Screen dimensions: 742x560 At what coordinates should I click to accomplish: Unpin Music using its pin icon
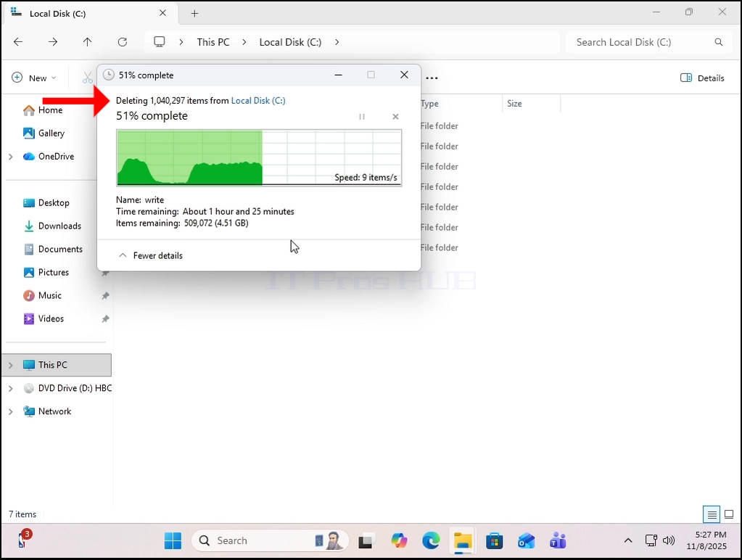click(105, 295)
